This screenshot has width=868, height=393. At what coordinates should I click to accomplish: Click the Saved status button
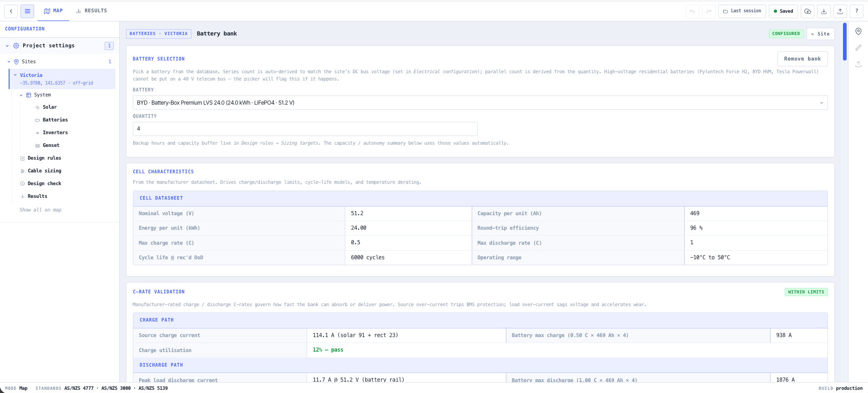click(783, 11)
